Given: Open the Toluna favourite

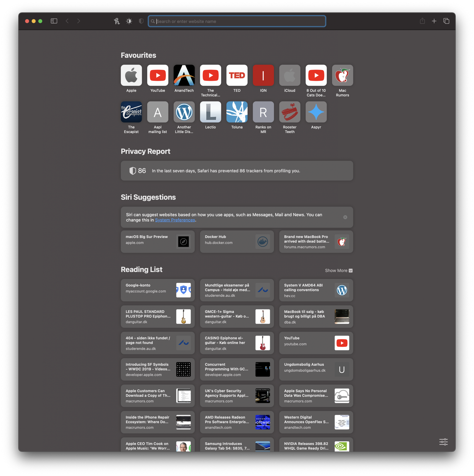Looking at the screenshot, I should pyautogui.click(x=237, y=112).
